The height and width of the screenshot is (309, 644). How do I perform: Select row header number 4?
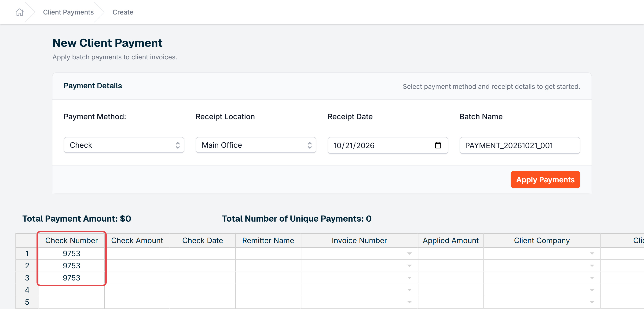pyautogui.click(x=27, y=290)
